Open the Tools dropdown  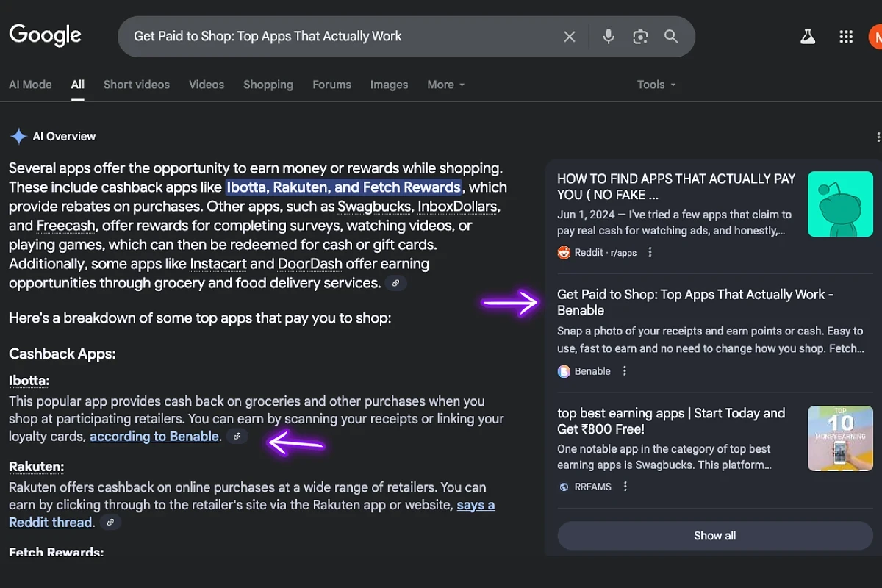click(656, 85)
